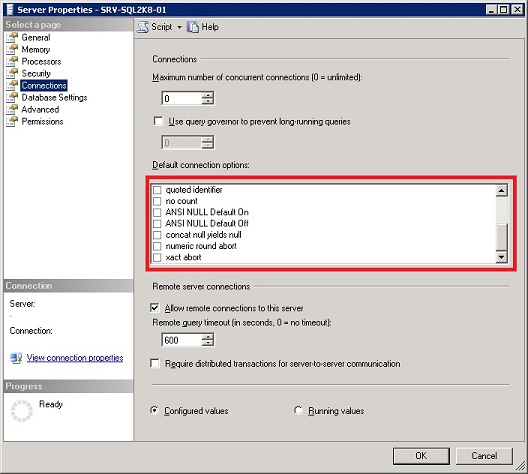Click the Processors page icon
Viewport: 528px width, 474px height.
[x=12, y=61]
